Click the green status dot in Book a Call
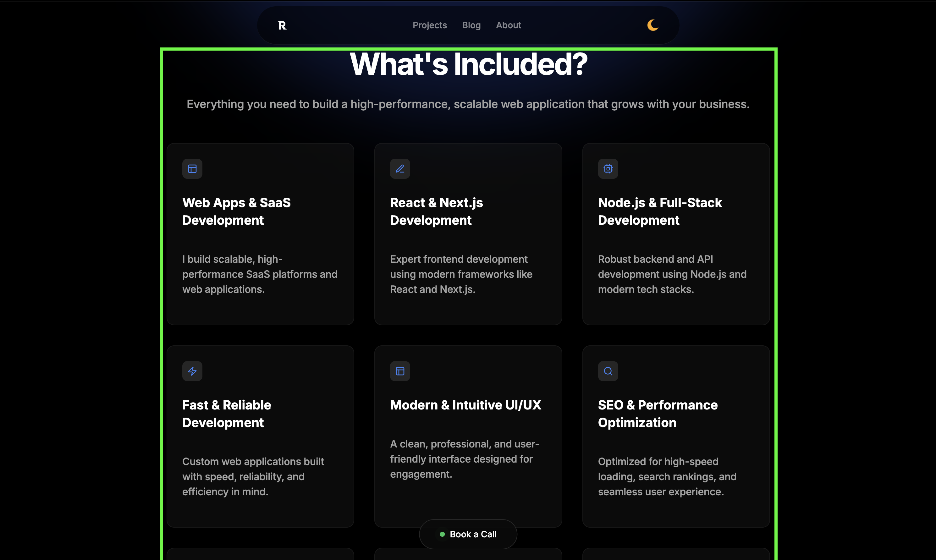Image resolution: width=936 pixels, height=560 pixels. click(442, 534)
